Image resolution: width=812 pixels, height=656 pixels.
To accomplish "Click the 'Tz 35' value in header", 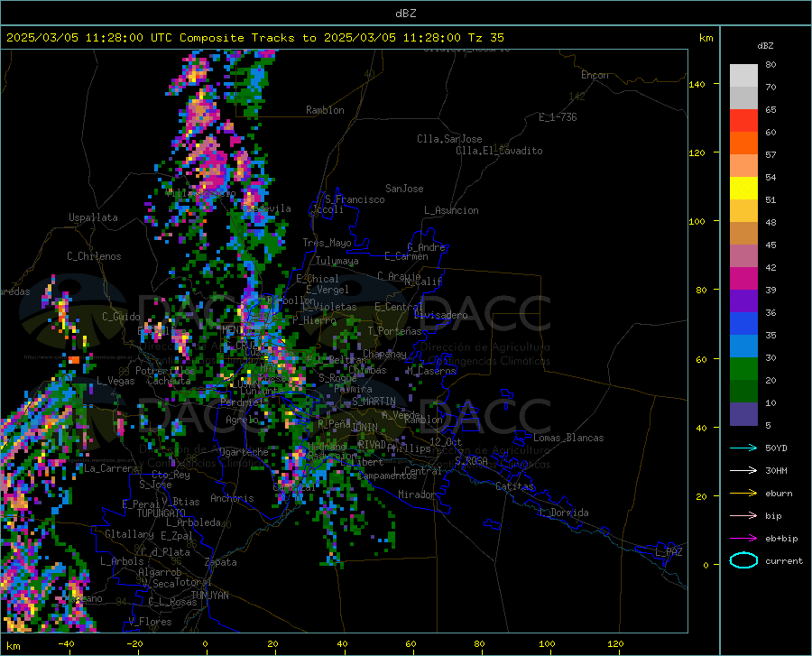I will [x=485, y=38].
